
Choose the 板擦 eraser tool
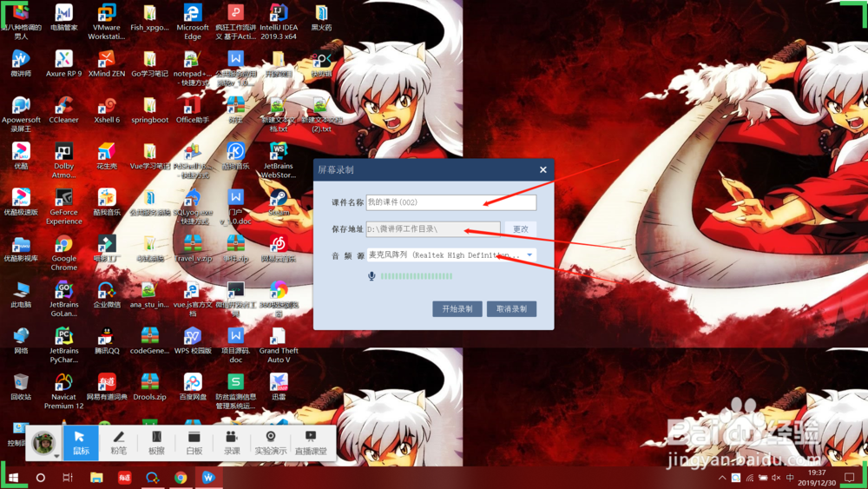[156, 443]
